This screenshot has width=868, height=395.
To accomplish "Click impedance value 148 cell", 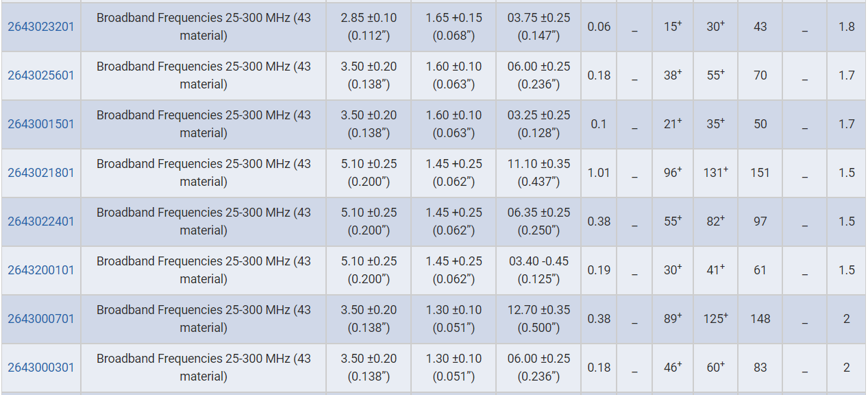I will pyautogui.click(x=760, y=319).
